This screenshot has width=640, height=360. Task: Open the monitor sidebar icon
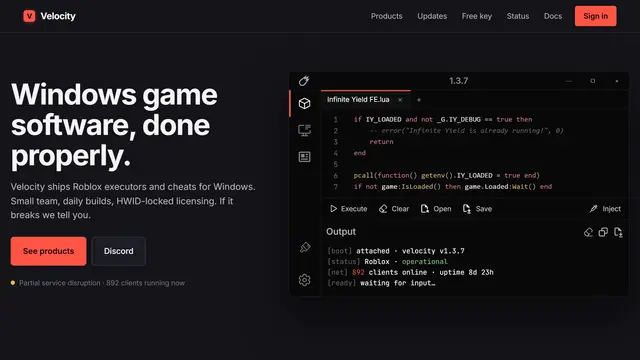(x=304, y=130)
